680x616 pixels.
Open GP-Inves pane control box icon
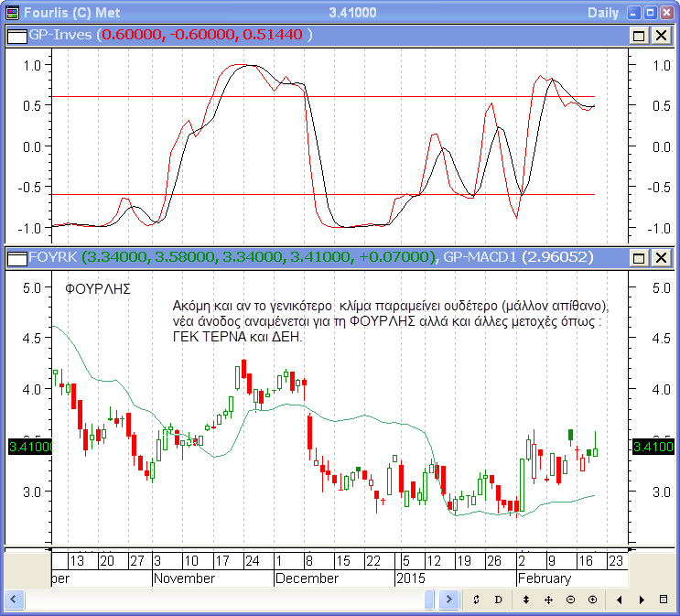[17, 36]
